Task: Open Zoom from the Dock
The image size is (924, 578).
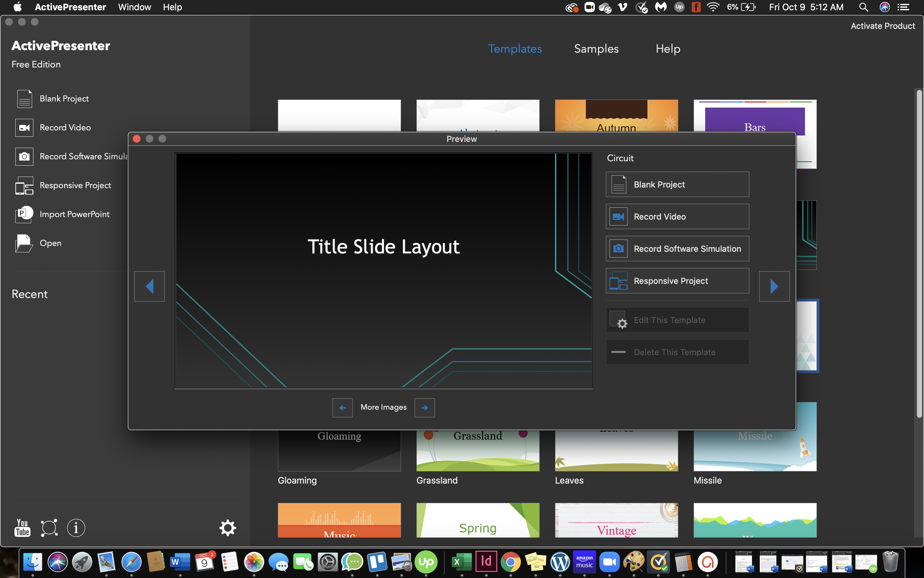Action: 609,562
